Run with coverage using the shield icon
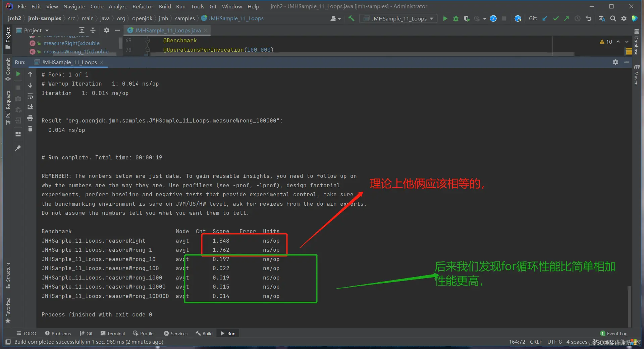The width and height of the screenshot is (644, 349). [x=466, y=18]
